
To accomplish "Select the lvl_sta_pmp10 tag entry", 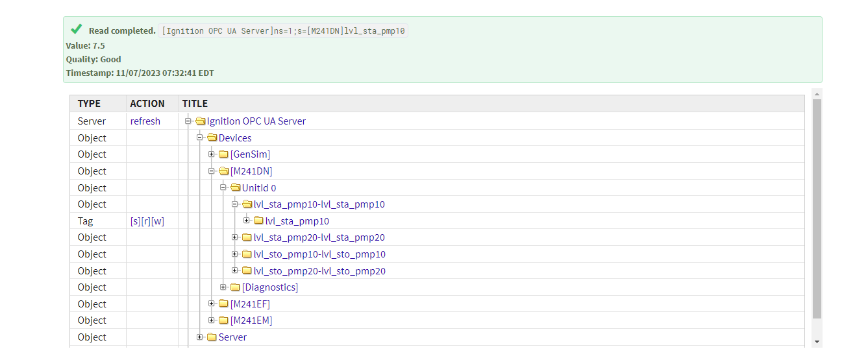I will click(297, 221).
